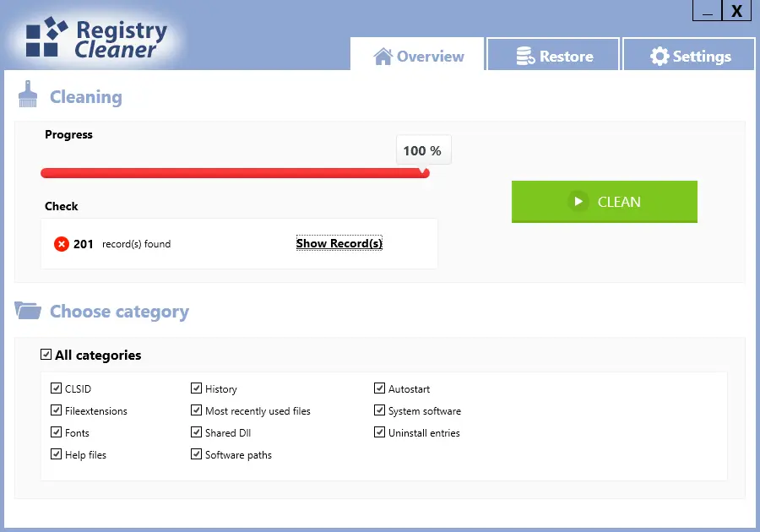The width and height of the screenshot is (760, 532).
Task: Uncheck the All categories checkbox
Action: [46, 354]
